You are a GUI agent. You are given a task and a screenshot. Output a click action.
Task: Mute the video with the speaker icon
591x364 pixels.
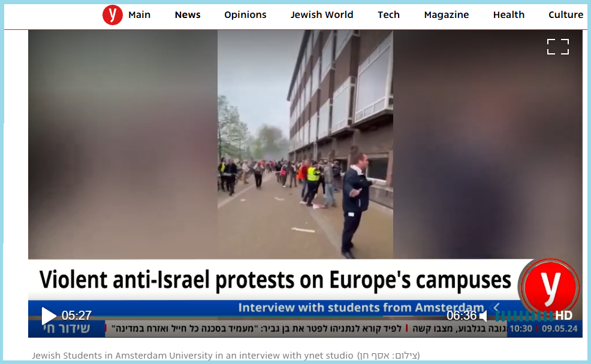(484, 316)
